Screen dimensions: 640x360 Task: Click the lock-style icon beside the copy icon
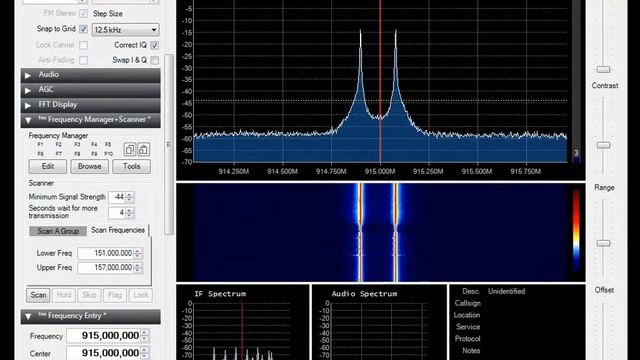(x=143, y=149)
